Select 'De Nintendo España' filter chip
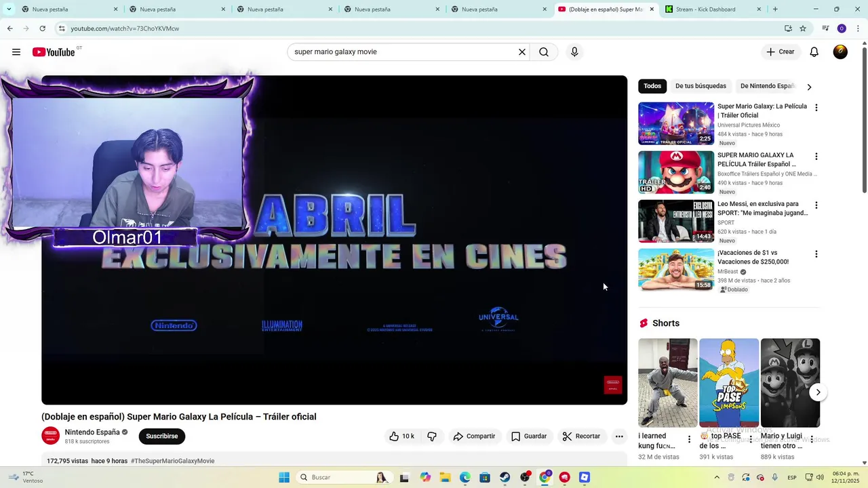 (x=767, y=86)
